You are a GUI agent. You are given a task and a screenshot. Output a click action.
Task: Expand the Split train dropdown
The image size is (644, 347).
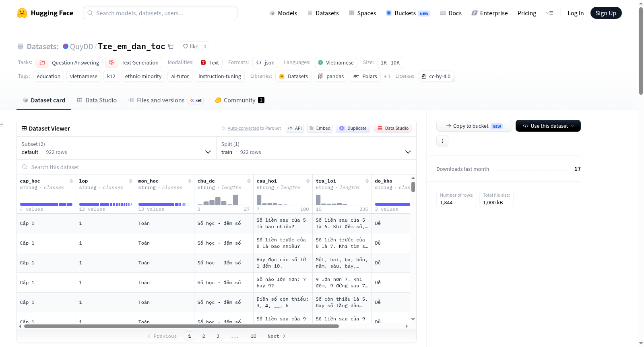tap(316, 148)
